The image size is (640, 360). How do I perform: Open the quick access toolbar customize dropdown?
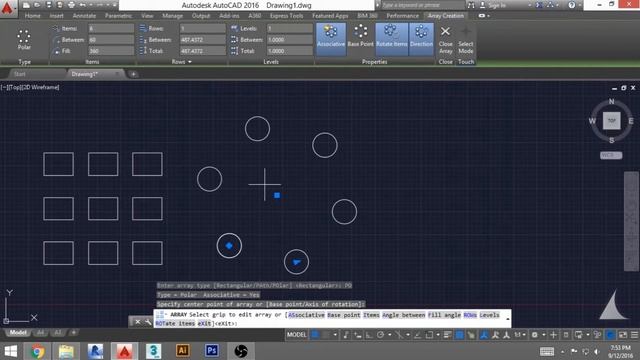(114, 5)
